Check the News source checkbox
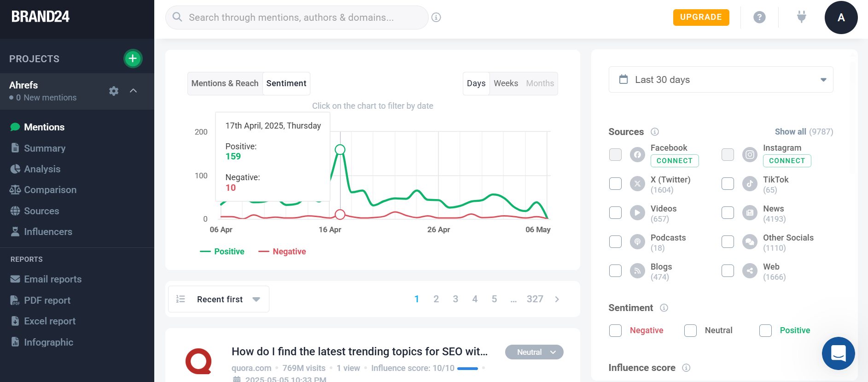868x382 pixels. pyautogui.click(x=728, y=213)
